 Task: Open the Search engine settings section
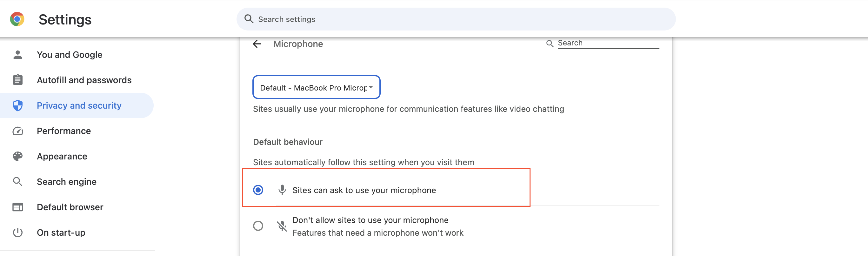(x=66, y=182)
